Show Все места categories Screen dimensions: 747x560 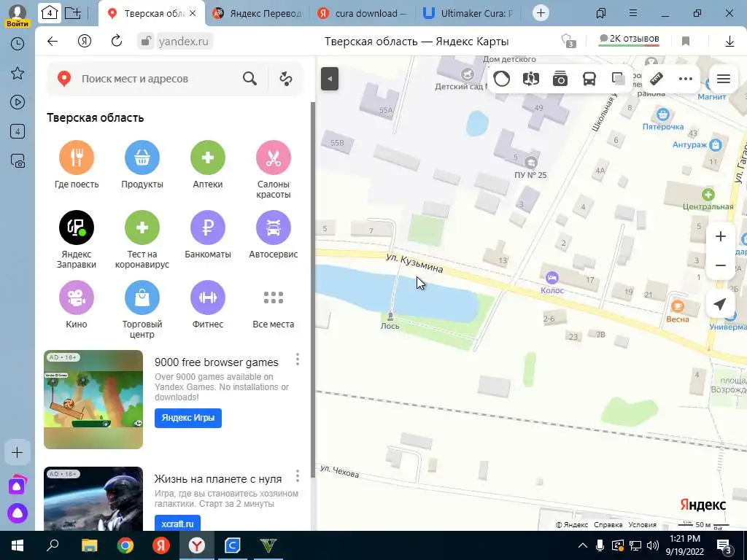(x=274, y=297)
